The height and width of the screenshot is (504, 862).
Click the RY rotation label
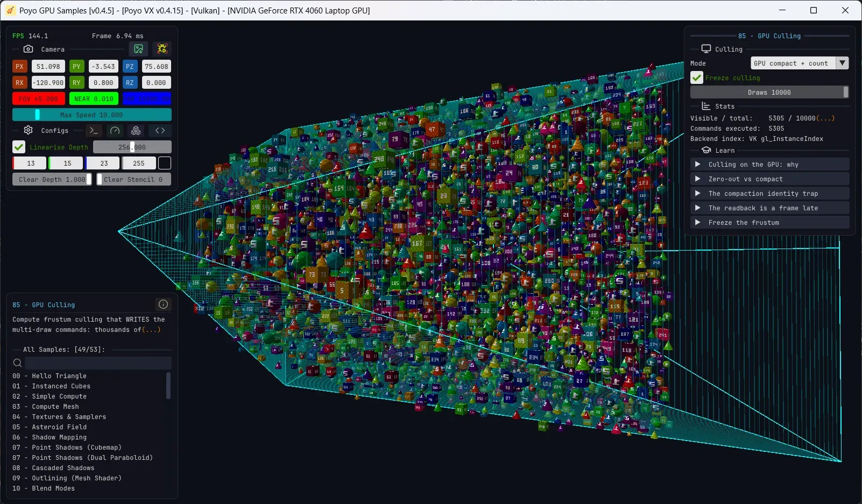[x=76, y=82]
